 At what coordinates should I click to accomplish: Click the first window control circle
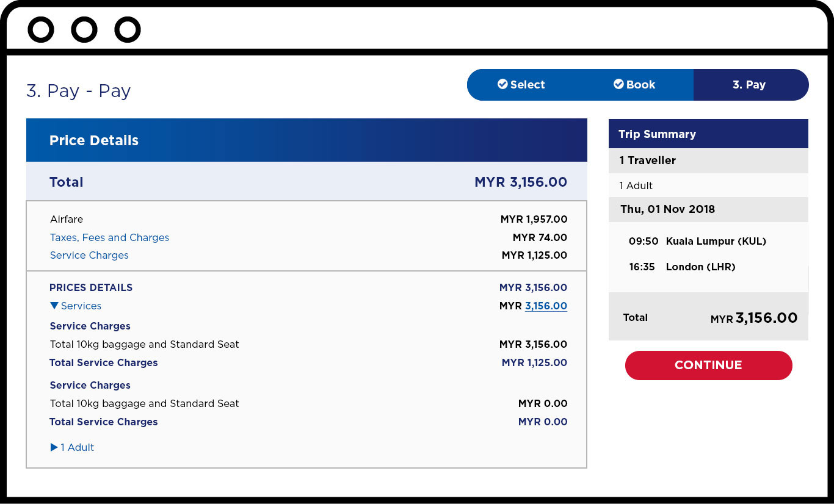coord(41,29)
